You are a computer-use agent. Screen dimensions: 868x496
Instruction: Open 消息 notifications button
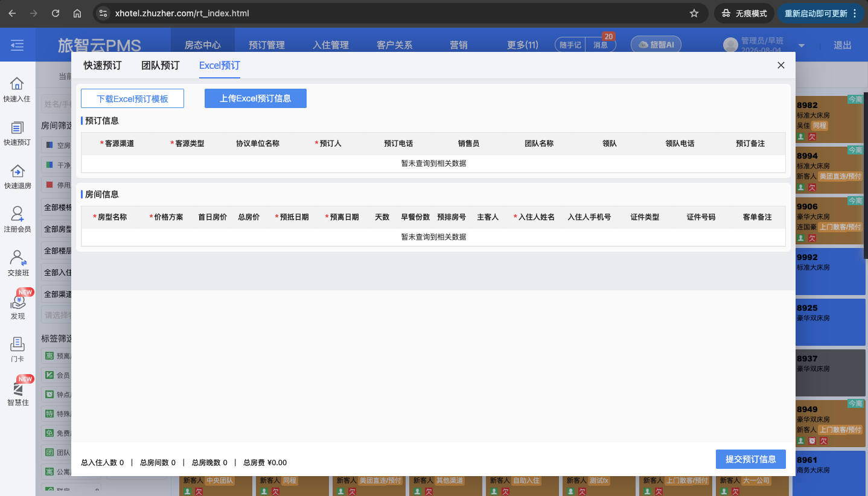(601, 45)
